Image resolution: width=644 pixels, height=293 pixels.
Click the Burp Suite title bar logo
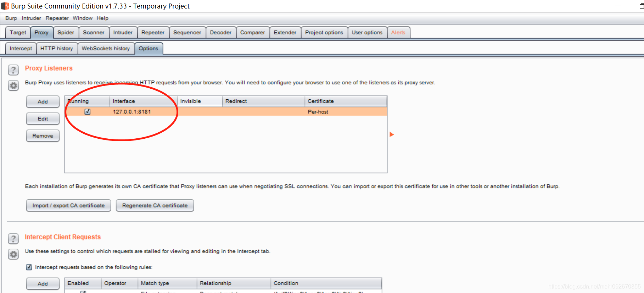point(5,6)
